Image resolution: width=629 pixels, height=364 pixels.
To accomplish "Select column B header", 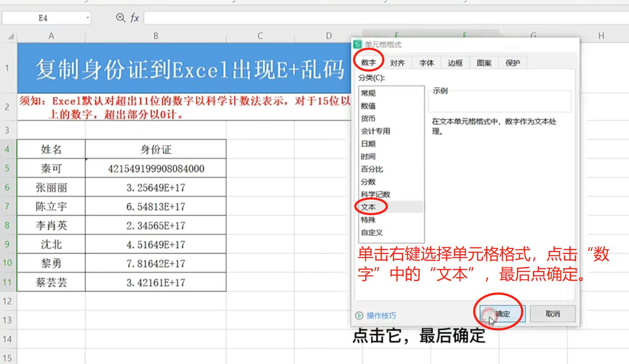I will pos(156,36).
